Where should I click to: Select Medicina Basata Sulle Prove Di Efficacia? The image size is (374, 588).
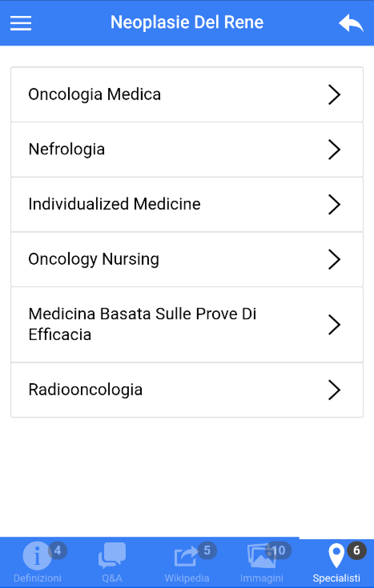coord(142,324)
